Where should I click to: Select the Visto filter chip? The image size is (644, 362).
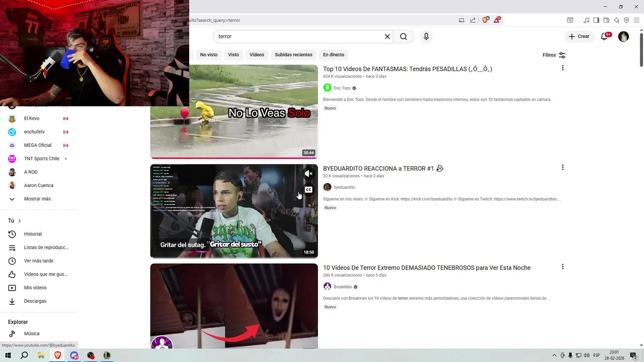(x=233, y=55)
